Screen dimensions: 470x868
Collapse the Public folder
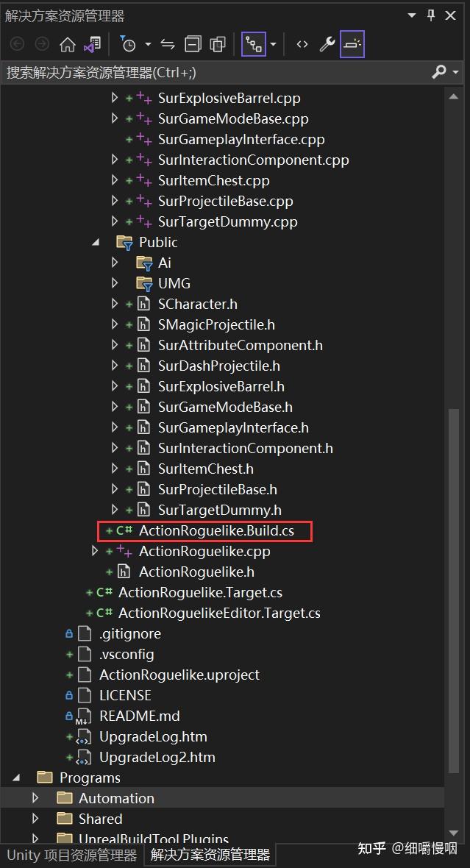96,242
